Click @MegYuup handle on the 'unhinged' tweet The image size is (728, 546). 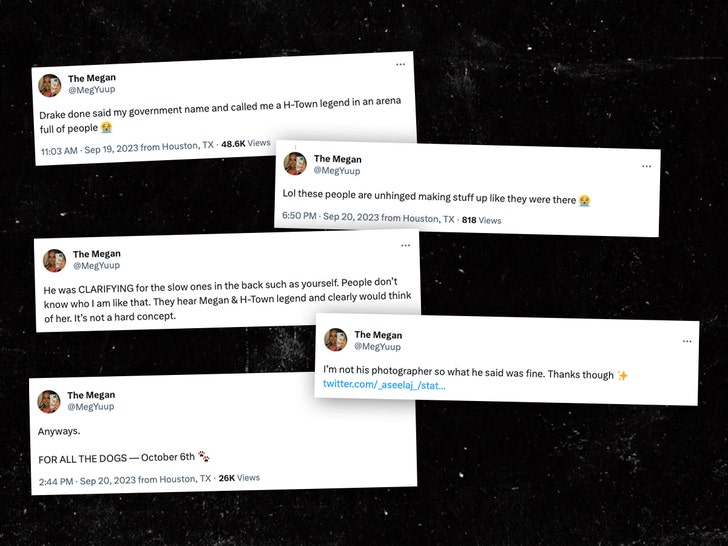[335, 171]
